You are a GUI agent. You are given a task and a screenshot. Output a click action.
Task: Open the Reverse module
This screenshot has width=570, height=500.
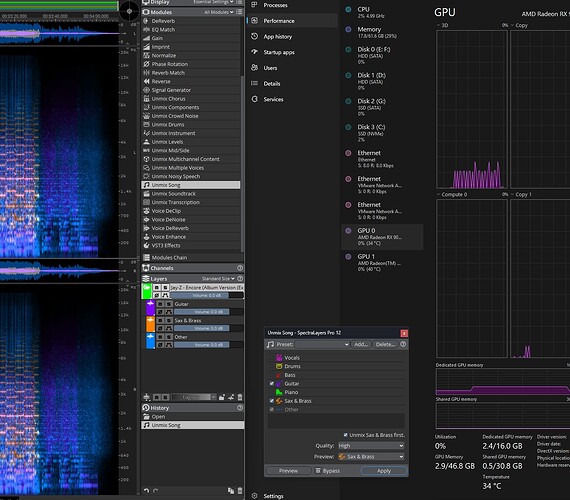coord(190,81)
